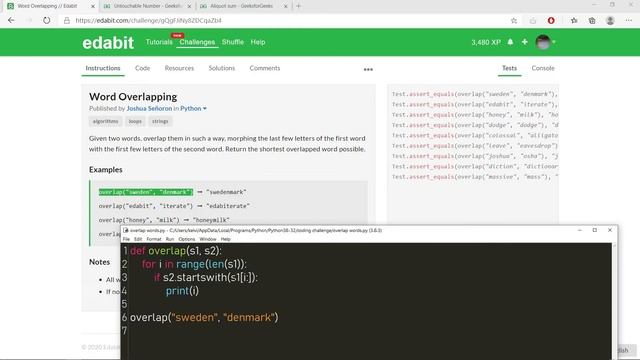This screenshot has width=640, height=360.
Task: Reload the page with refresh icon
Action: [47, 20]
